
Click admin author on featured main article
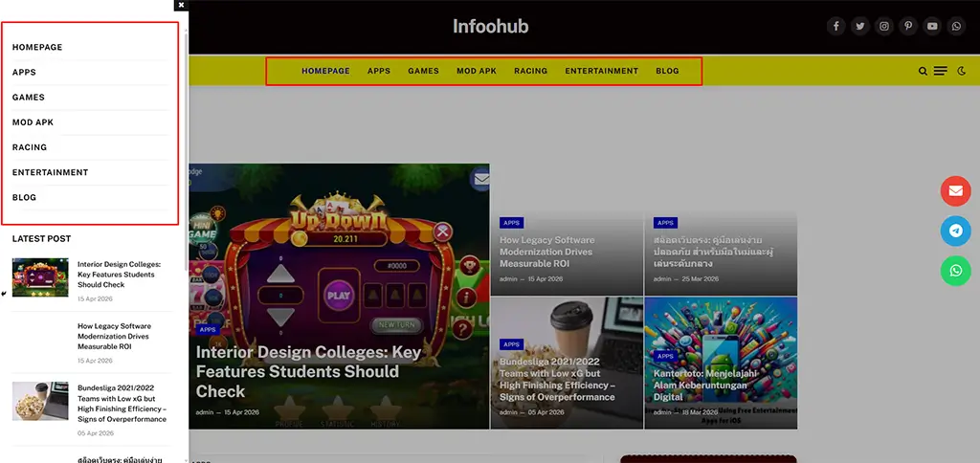205,412
